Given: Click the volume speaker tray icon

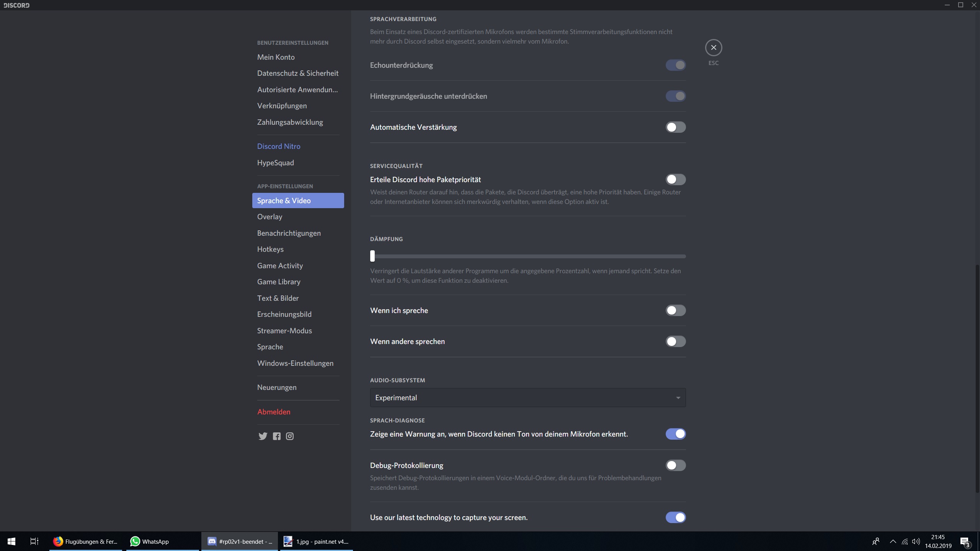Looking at the screenshot, I should [916, 541].
